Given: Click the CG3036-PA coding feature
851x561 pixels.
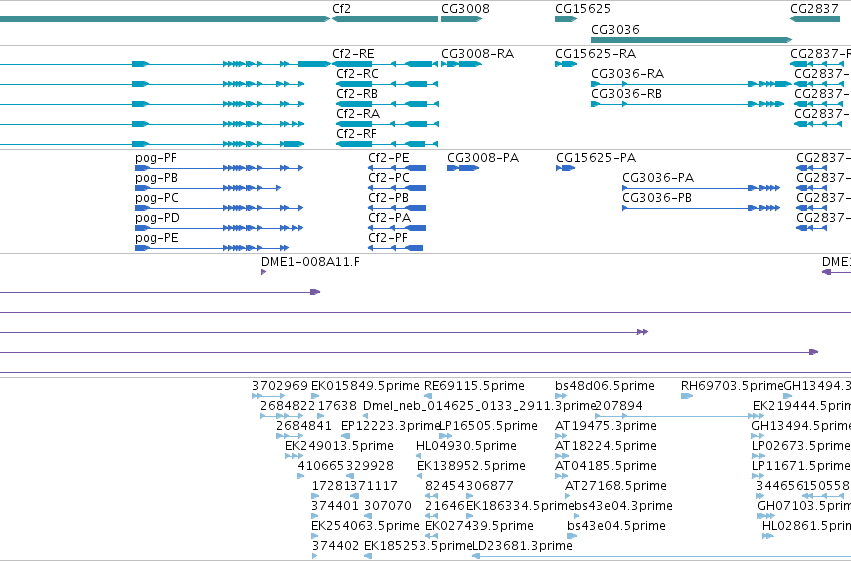Looking at the screenshot, I should (701, 188).
